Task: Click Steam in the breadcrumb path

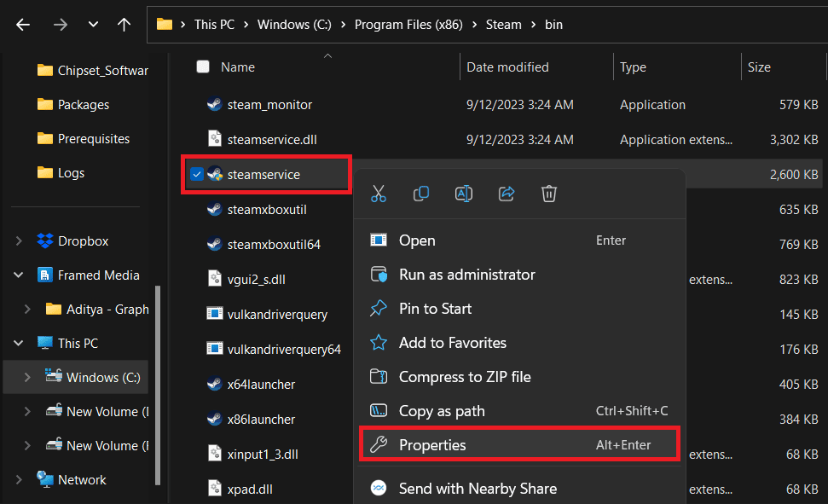Action: click(x=503, y=25)
